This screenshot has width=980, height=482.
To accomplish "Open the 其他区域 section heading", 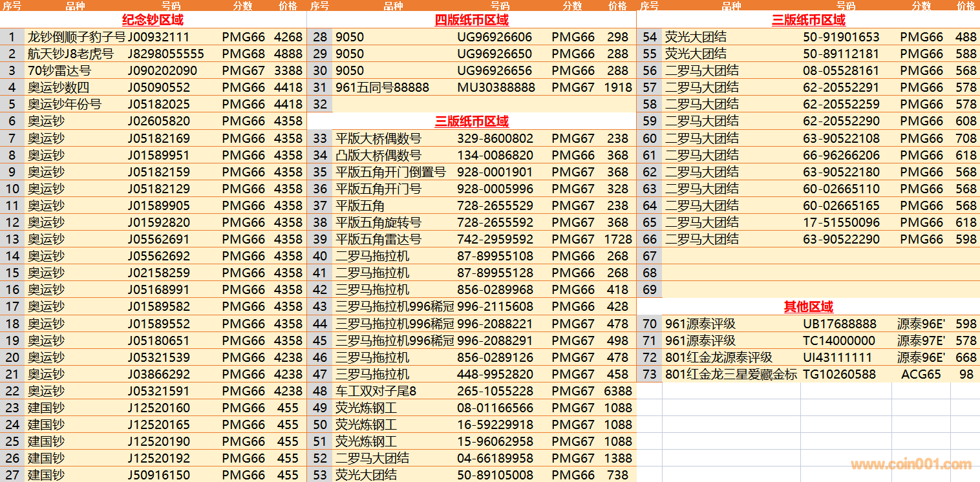I will click(x=808, y=307).
